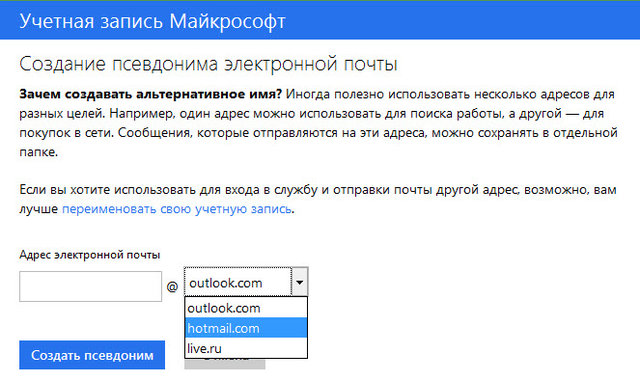The height and width of the screenshot is (381, 640).
Task: Select outlook.com option in the dropdown list
Action: tap(246, 308)
